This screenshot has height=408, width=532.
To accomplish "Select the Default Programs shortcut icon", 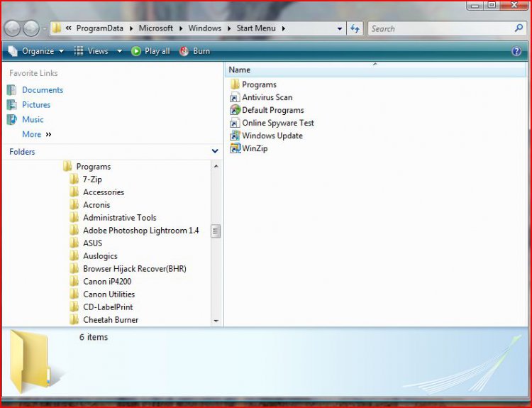I will click(x=235, y=110).
